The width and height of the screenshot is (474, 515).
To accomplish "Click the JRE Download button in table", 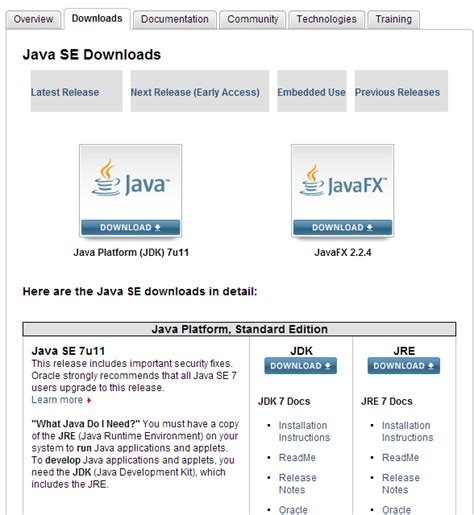I will pyautogui.click(x=404, y=366).
